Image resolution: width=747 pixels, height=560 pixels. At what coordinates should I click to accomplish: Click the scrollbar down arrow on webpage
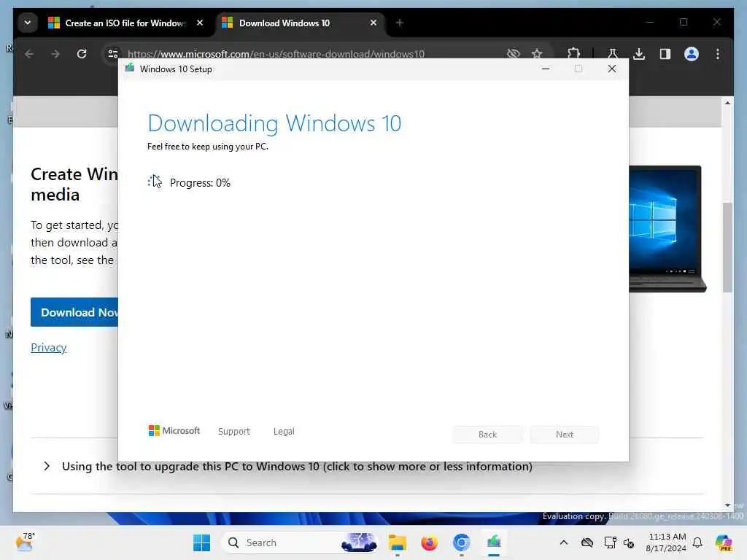(x=727, y=505)
